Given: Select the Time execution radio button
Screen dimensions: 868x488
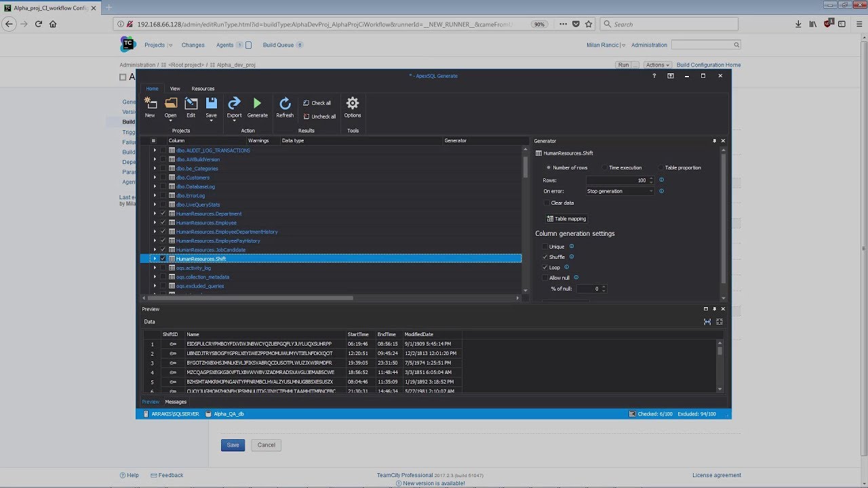Looking at the screenshot, I should [605, 167].
